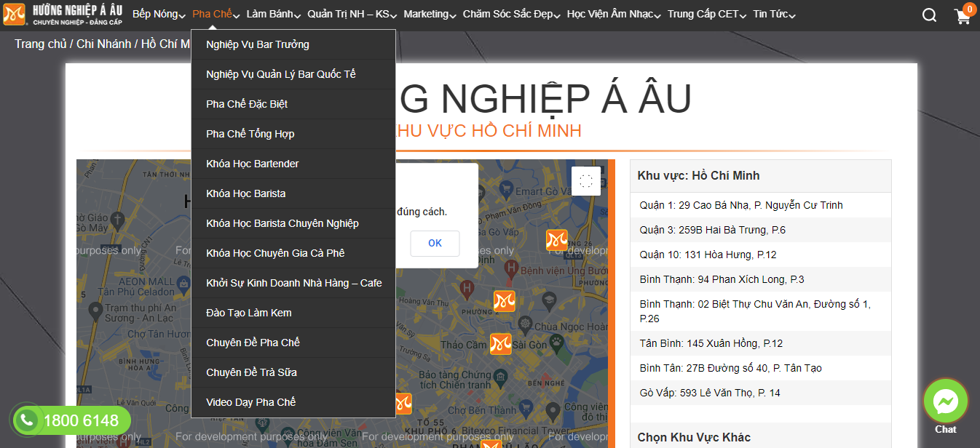
Task: Select Chuyên Đề Trà Sữa
Action: [293, 372]
